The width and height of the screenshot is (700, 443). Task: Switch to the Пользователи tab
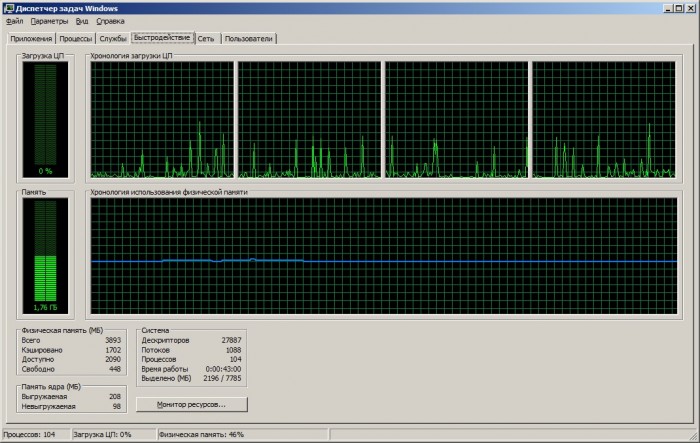coord(249,39)
